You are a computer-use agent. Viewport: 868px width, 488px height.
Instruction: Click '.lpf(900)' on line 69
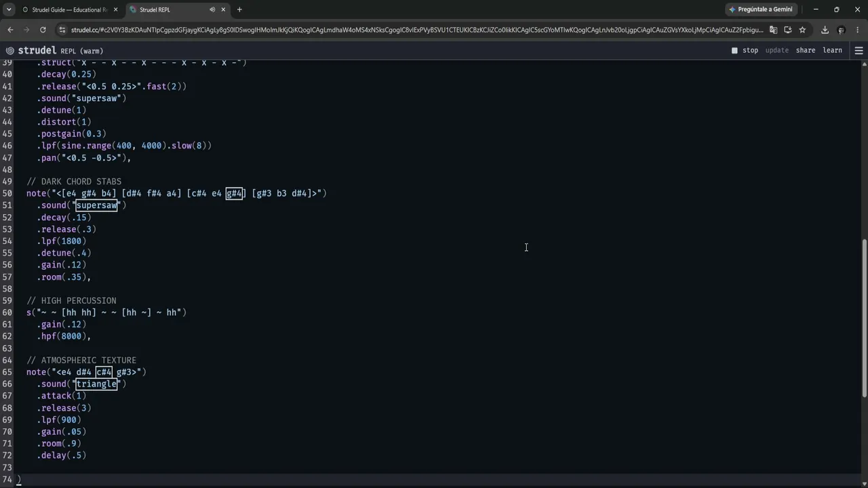[x=59, y=420]
